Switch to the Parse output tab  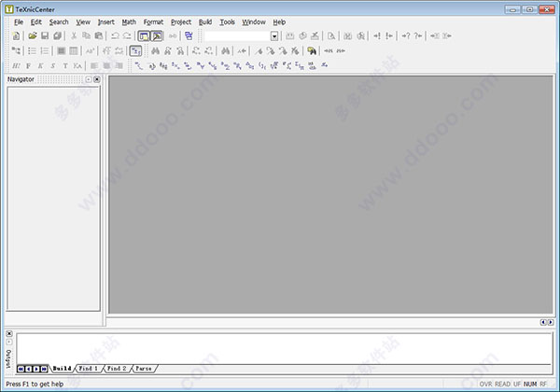pyautogui.click(x=144, y=369)
